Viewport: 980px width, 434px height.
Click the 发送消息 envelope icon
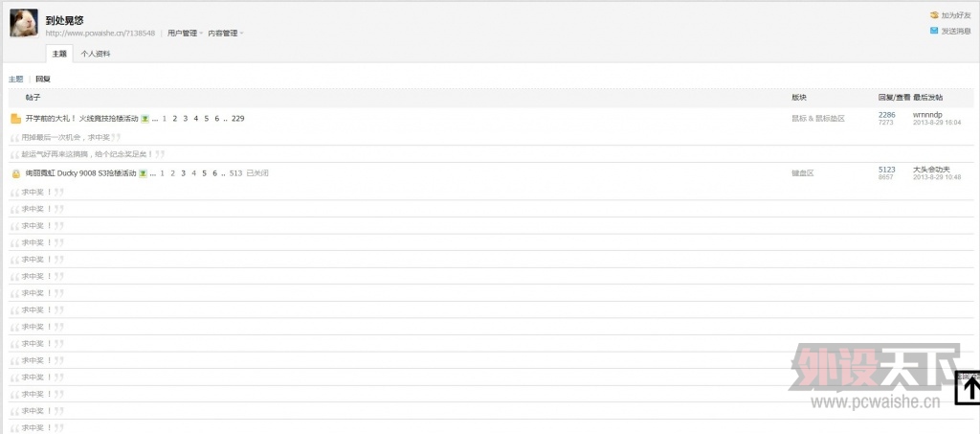pos(934,31)
